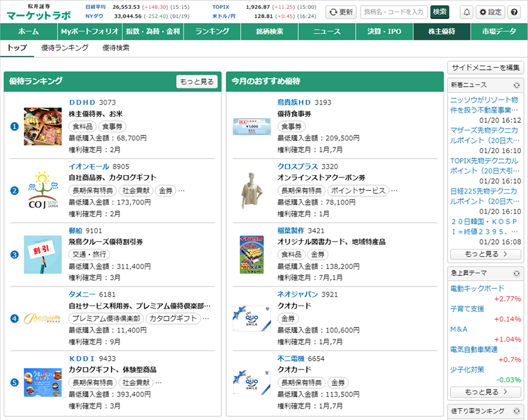Viewport: 528px width, 420px height.
Task: Click 長期保有特典 tag under イオンモール
Action: pos(93,191)
